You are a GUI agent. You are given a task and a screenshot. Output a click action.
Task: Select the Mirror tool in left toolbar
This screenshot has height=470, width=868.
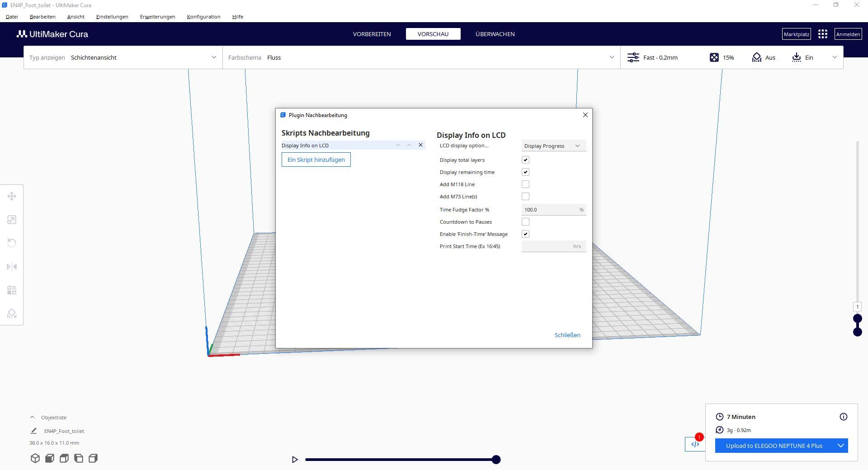pos(12,267)
